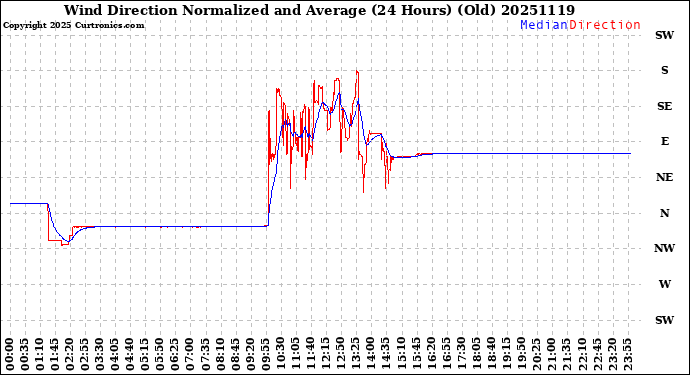The height and width of the screenshot is (375, 690).
Task: Click the chart title text
Action: pyautogui.click(x=319, y=10)
